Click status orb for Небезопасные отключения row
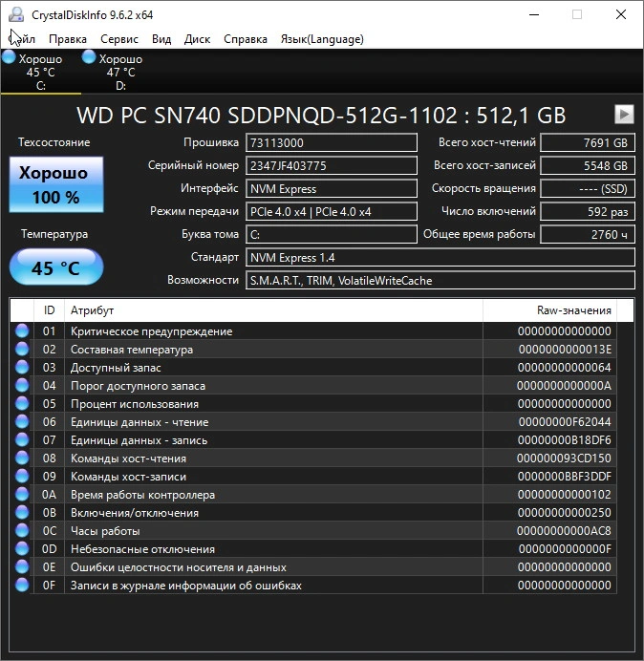Viewport: 644px width, 661px height. pyautogui.click(x=22, y=548)
